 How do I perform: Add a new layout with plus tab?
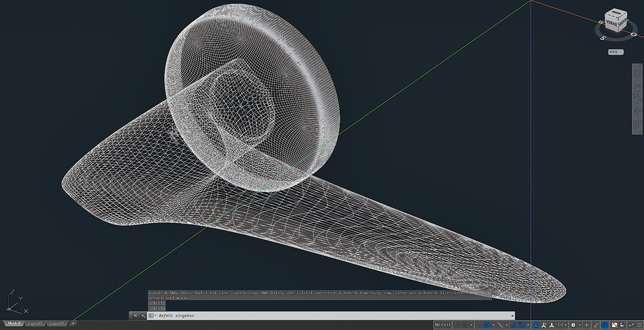[x=73, y=323]
